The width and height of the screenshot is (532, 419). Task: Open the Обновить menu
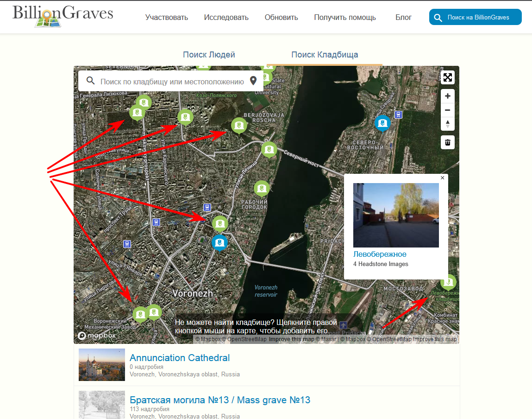click(281, 17)
